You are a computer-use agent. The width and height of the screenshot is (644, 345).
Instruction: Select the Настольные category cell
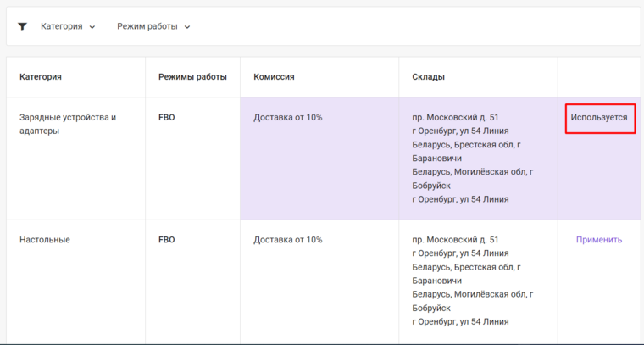click(45, 240)
